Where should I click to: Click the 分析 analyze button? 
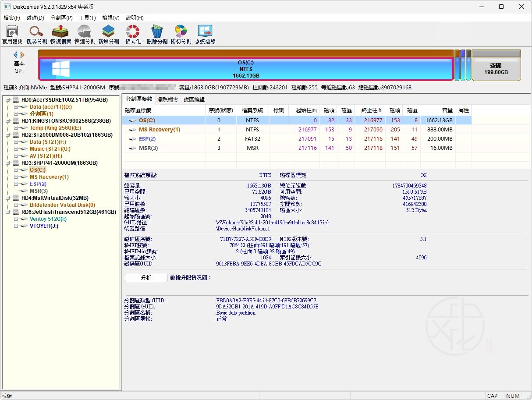pos(146,278)
